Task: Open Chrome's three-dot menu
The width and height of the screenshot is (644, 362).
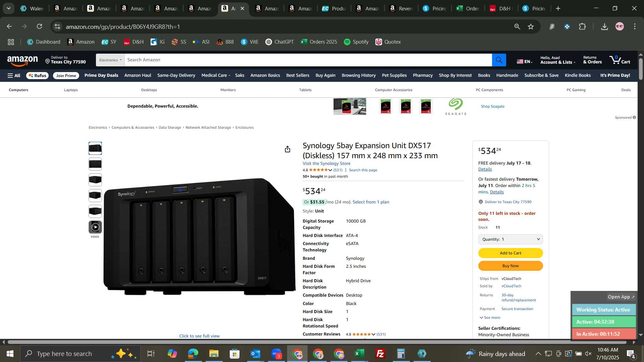Action: (635, 26)
